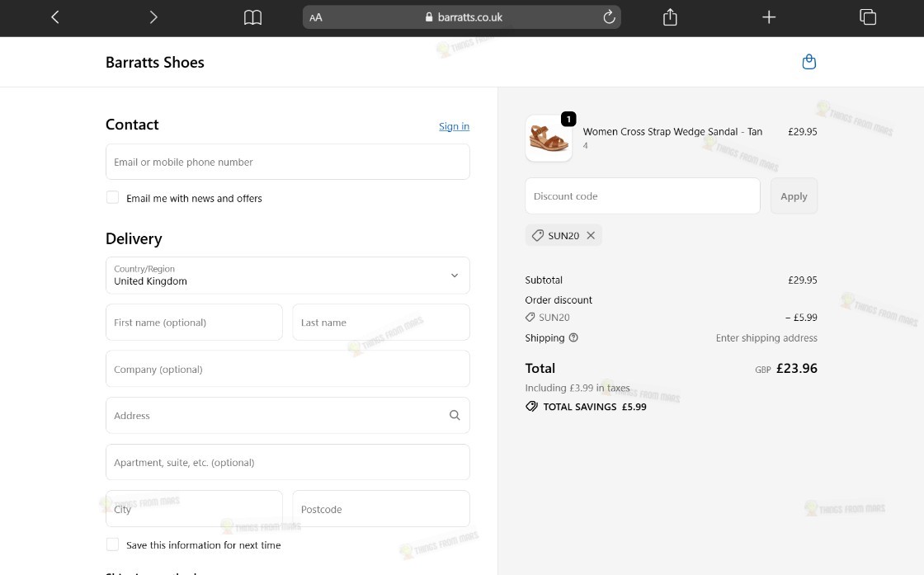Click the Enter shipping address text
The height and width of the screenshot is (575, 924).
pyautogui.click(x=766, y=337)
